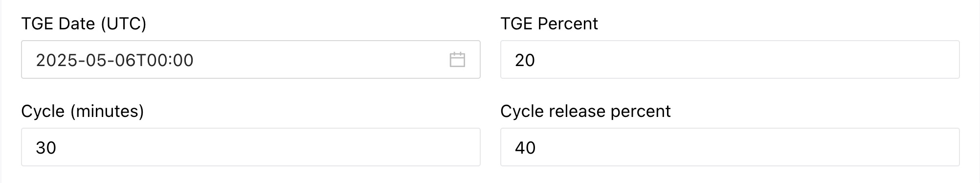Viewport: 980px width, 183px height.
Task: Click empty area inside TGE Percent box
Action: click(x=748, y=60)
